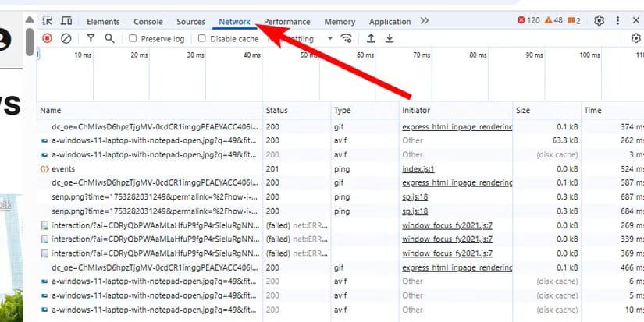Switch to the Performance tab
Image resolution: width=644 pixels, height=322 pixels.
pos(287,22)
